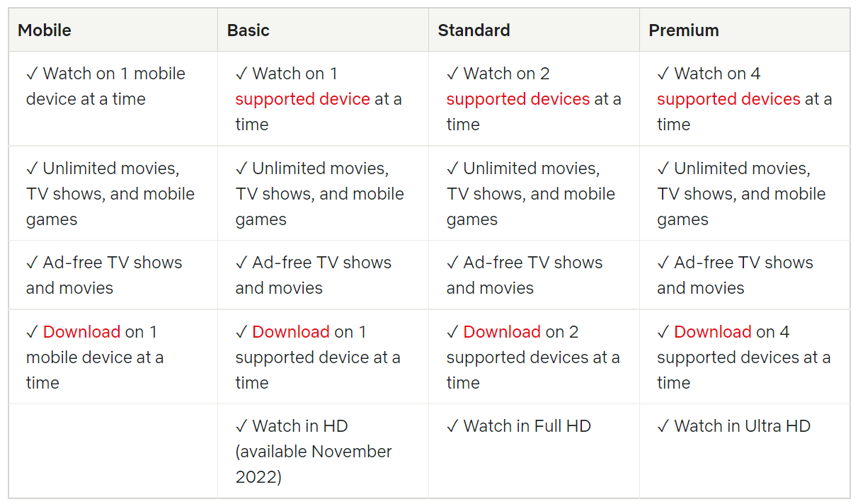Click the 'supported device' link under Basic
The image size is (858, 504).
[302, 99]
